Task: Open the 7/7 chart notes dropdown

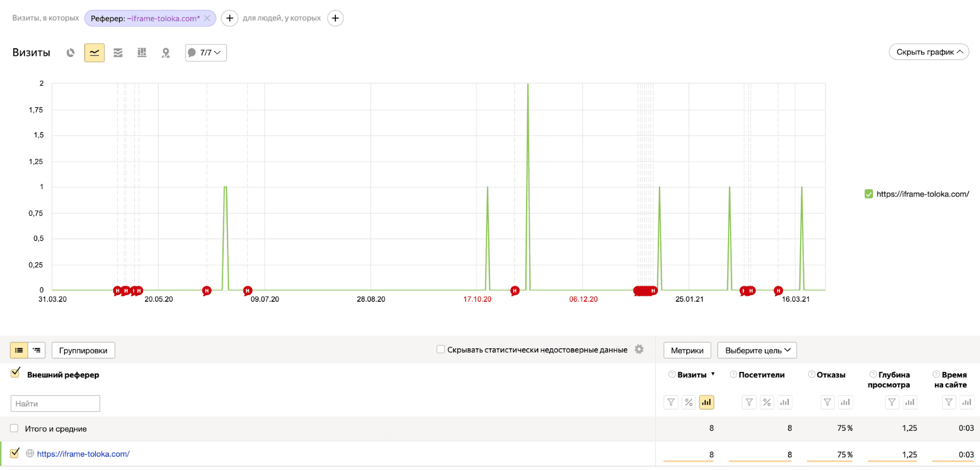Action: pyautogui.click(x=206, y=52)
